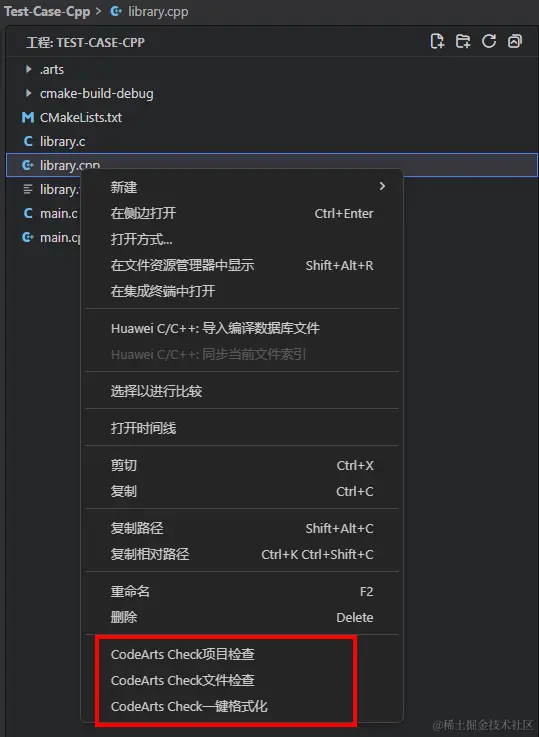The height and width of the screenshot is (737, 539).
Task: Click the New File icon in project header
Action: 437,41
